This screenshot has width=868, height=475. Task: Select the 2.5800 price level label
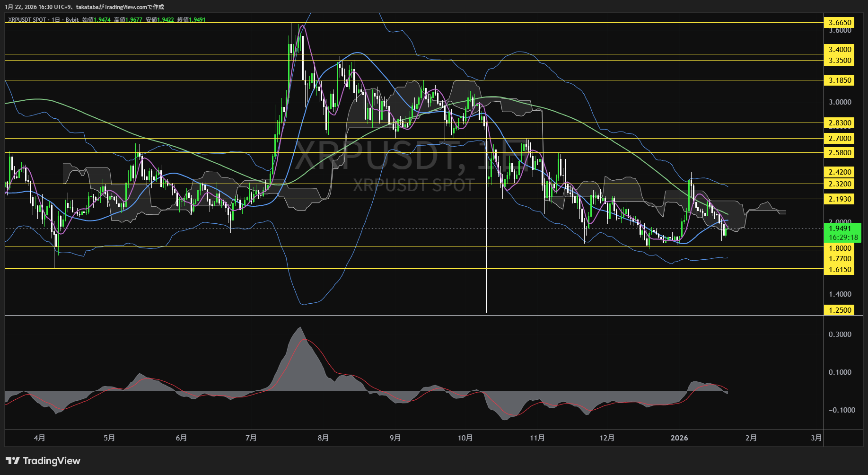point(840,152)
